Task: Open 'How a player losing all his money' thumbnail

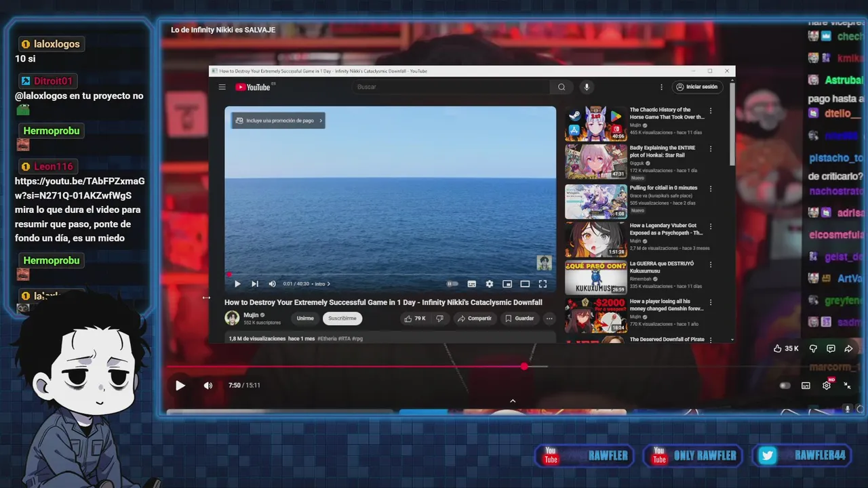Action: [595, 315]
